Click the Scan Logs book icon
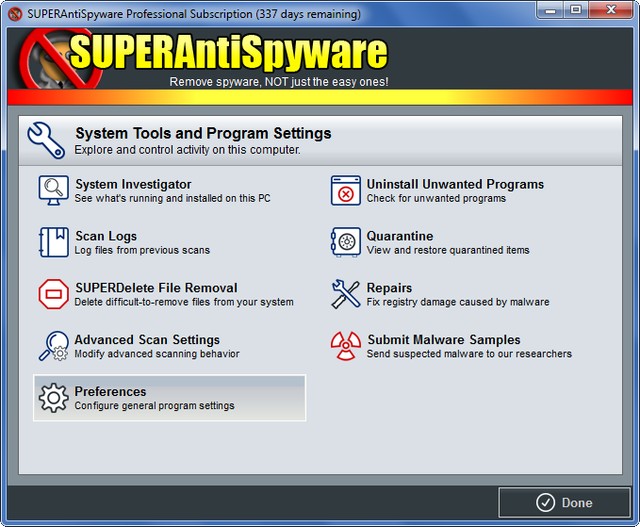This screenshot has height=527, width=640. click(x=53, y=242)
